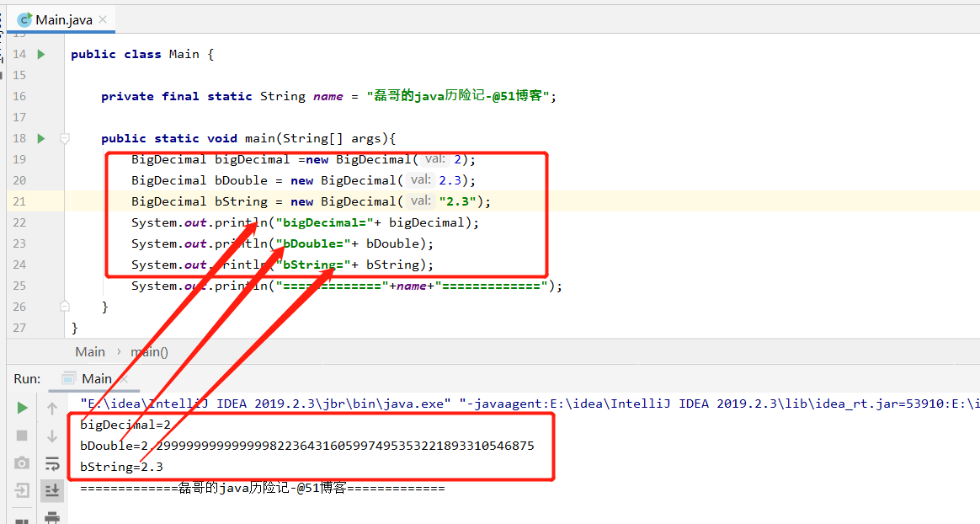980x524 pixels.
Task: Click the Run: panel label
Action: click(x=27, y=379)
